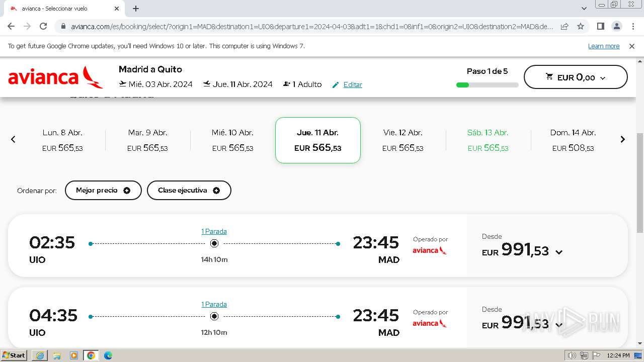644x362 pixels.
Task: Click the browser address bar
Action: (312, 26)
